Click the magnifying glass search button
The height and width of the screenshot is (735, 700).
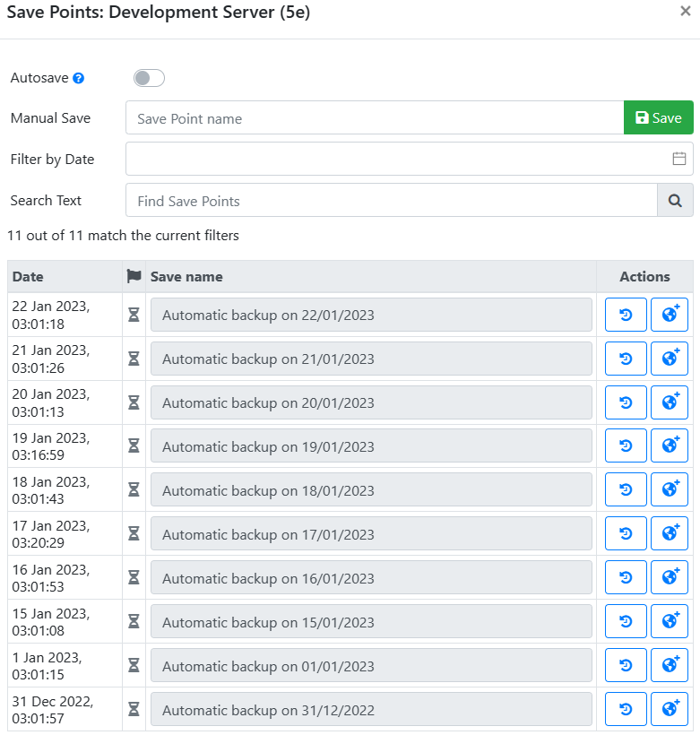click(675, 201)
